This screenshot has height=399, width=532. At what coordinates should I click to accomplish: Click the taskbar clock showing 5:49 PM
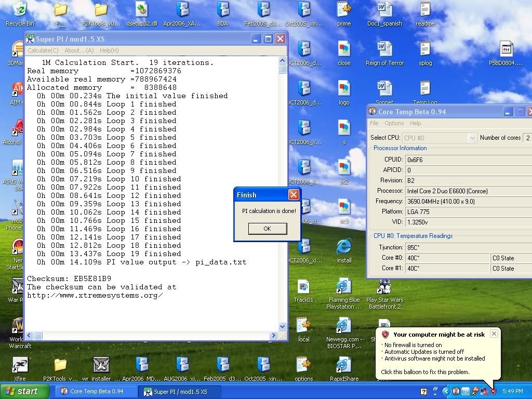[x=513, y=392]
